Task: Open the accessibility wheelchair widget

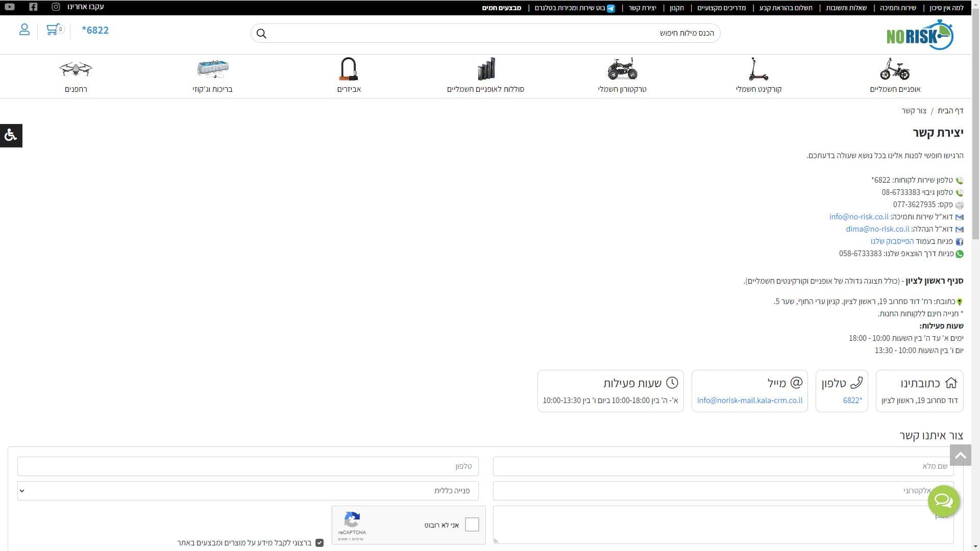Action: [11, 135]
